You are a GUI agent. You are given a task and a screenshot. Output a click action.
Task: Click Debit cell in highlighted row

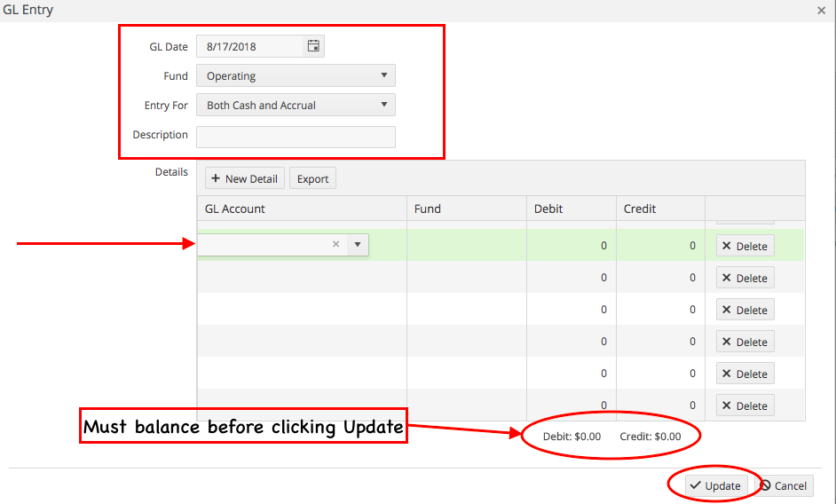tap(571, 245)
